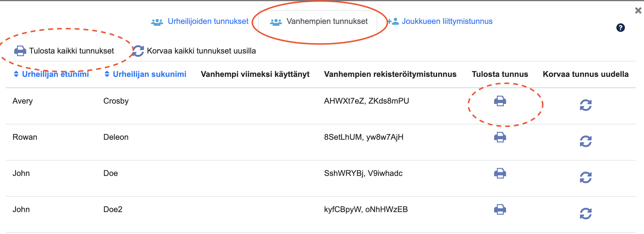Print John Doe's parent code
Screen dimensions: 644x234
pos(500,173)
